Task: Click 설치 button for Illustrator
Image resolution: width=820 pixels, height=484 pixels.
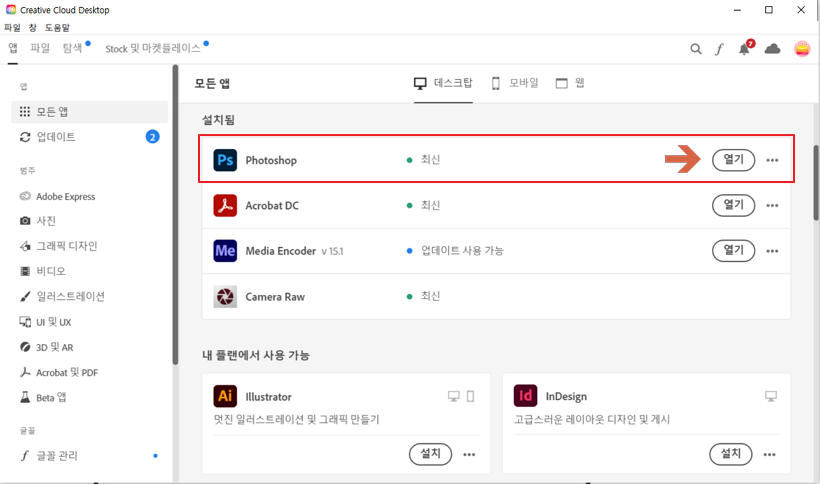Action: coord(430,454)
